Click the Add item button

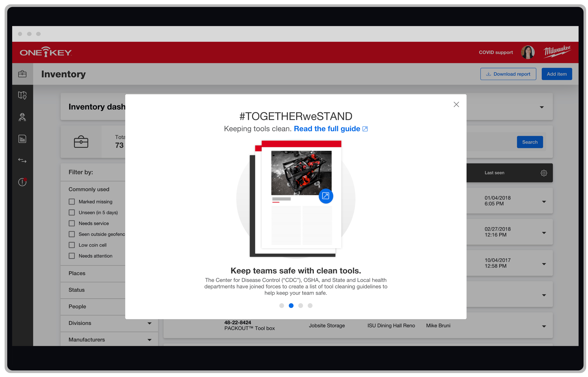(556, 74)
